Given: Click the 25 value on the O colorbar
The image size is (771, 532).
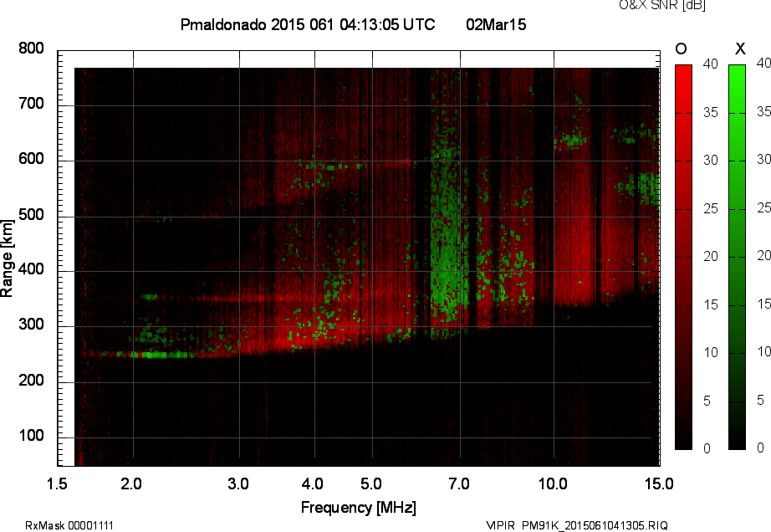Looking at the screenshot, I should 711,209.
